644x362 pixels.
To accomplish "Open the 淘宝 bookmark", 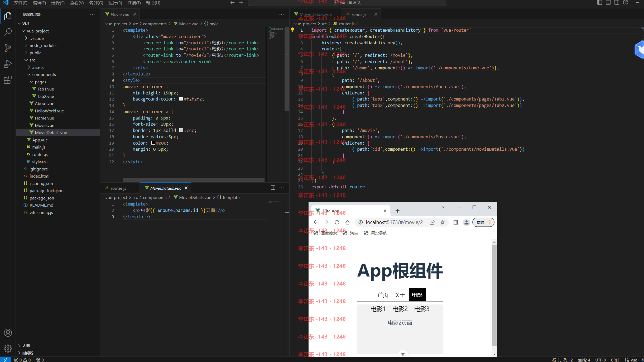I will pos(350,233).
